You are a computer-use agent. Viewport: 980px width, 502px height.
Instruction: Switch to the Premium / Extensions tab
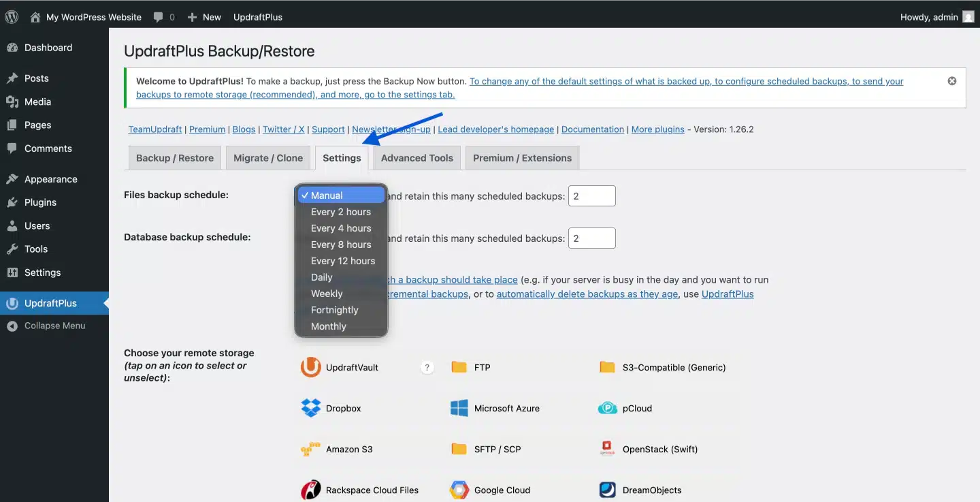click(522, 158)
